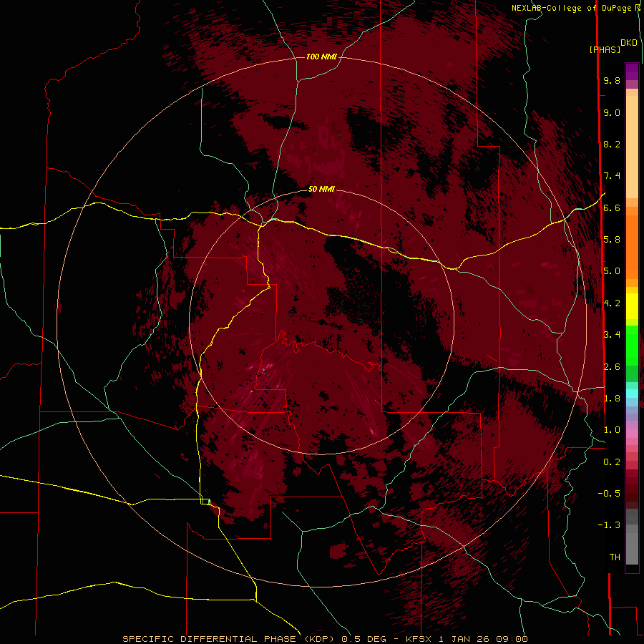Click the -0.5 value on color scale
This screenshot has width=644, height=644.
click(609, 494)
